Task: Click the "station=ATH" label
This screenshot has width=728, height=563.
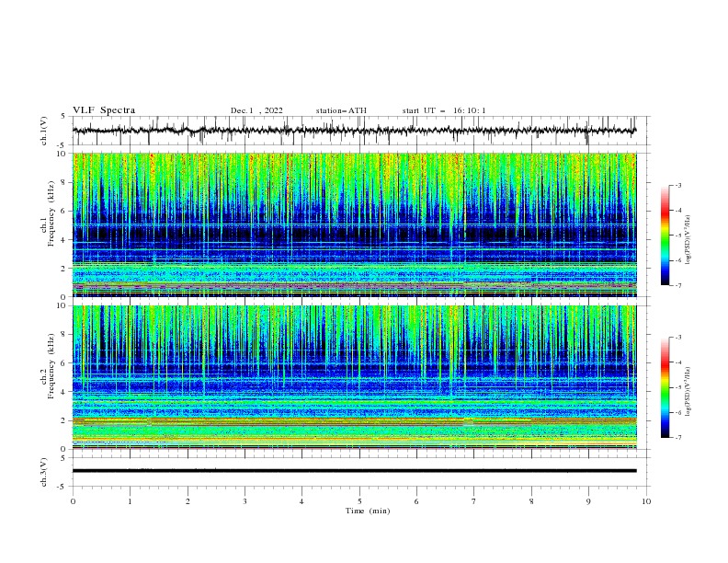Action: tap(341, 110)
